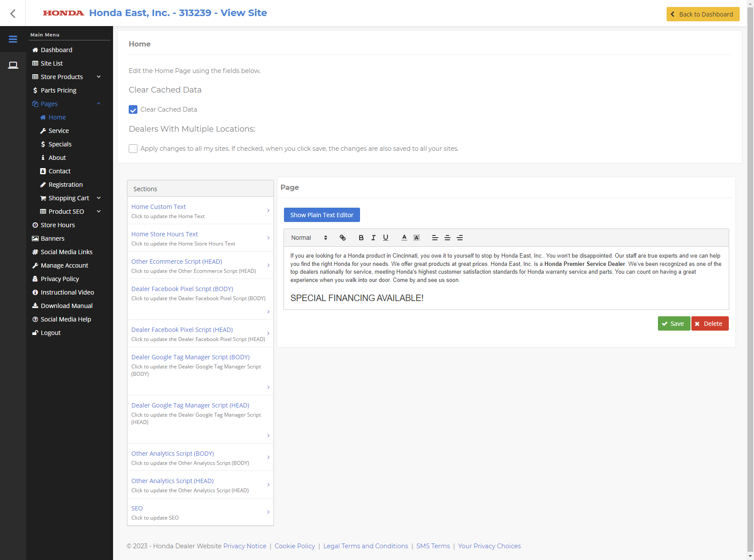Insert a link with the link icon

343,238
